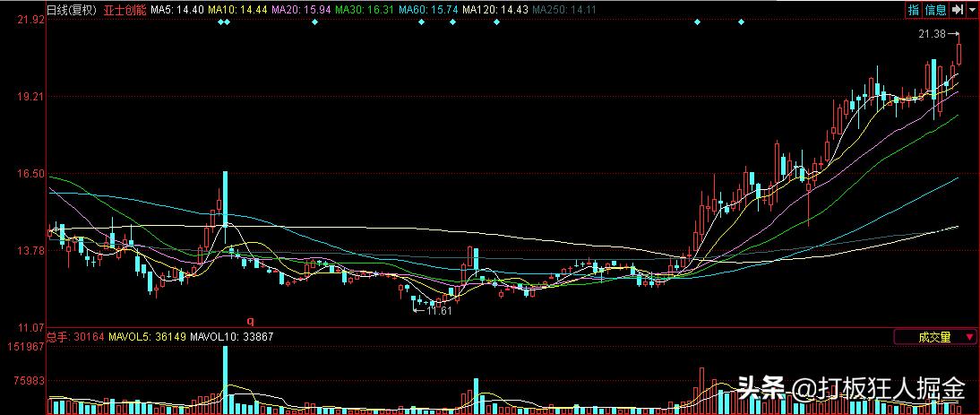Select the MA120: 14.43 label
980x415 pixels.
pos(495,10)
